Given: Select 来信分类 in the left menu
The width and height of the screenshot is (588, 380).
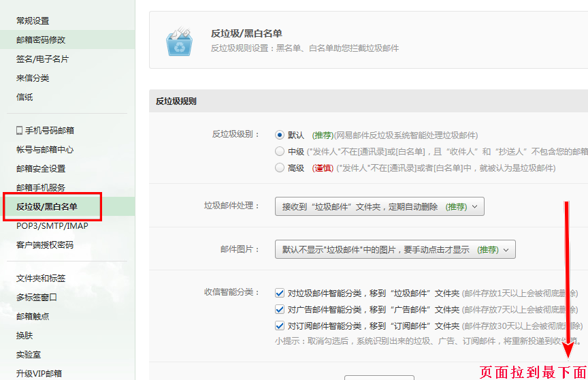Looking at the screenshot, I should tap(33, 78).
